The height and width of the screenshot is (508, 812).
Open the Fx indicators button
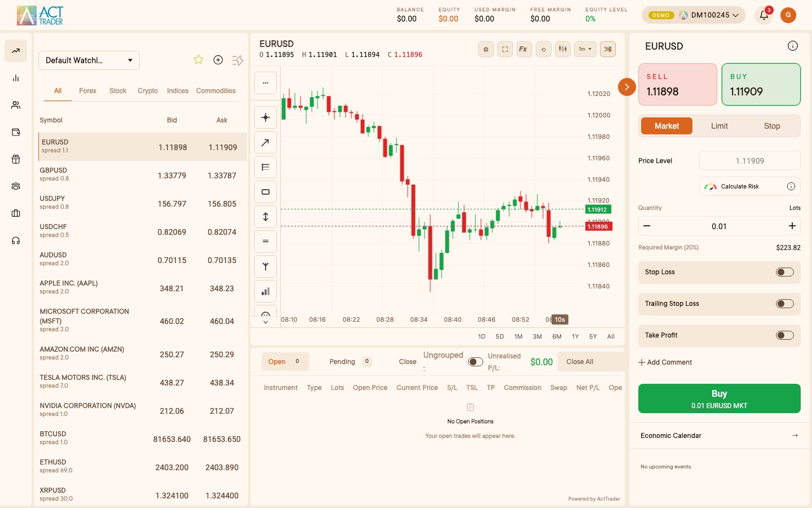(x=523, y=49)
